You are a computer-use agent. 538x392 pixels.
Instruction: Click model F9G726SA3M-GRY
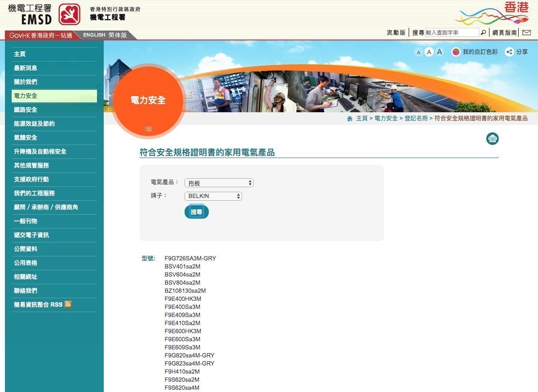click(190, 258)
